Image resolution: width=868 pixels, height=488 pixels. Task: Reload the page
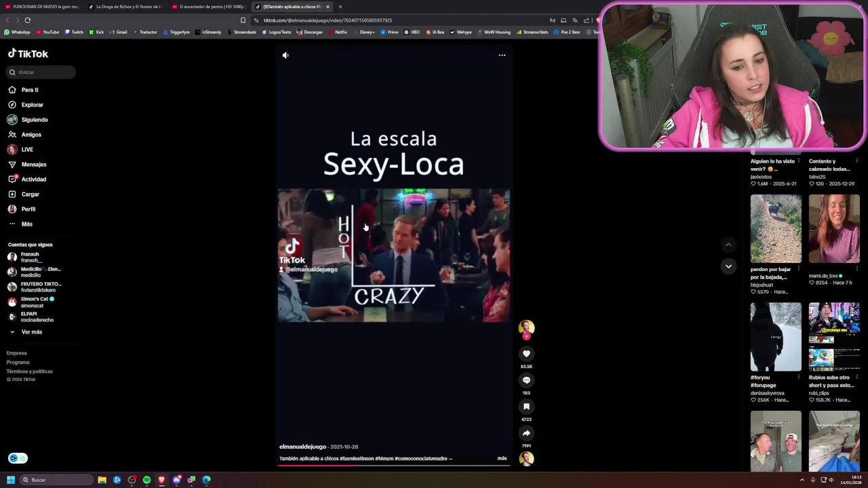28,20
